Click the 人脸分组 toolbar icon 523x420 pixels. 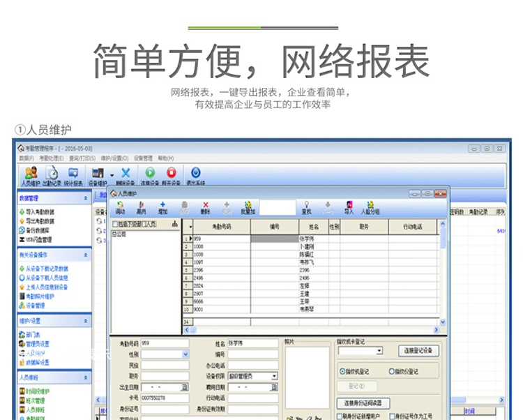click(370, 208)
